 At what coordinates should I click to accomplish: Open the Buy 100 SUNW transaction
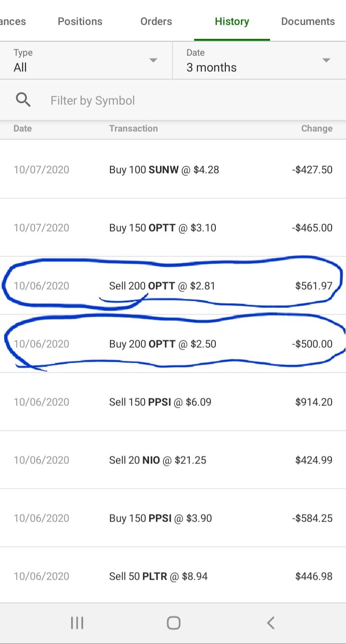[173, 170]
